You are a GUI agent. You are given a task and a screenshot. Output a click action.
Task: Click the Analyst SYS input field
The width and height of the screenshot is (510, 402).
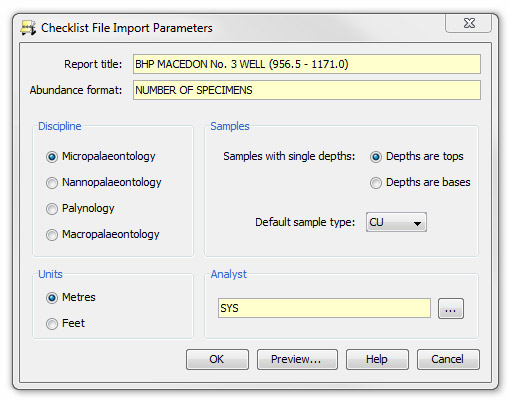[324, 308]
